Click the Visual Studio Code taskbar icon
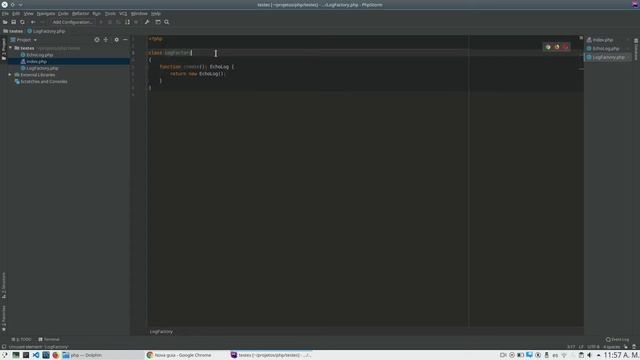 point(36,355)
